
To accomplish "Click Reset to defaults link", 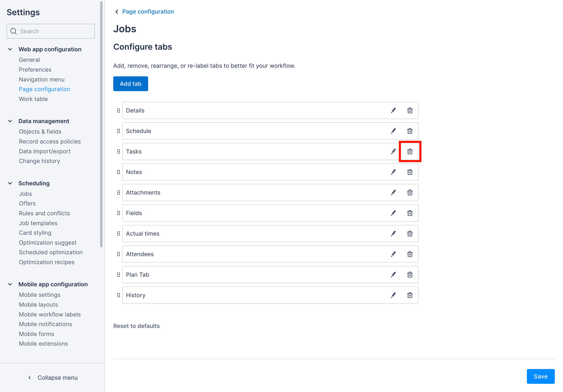I will coord(136,326).
